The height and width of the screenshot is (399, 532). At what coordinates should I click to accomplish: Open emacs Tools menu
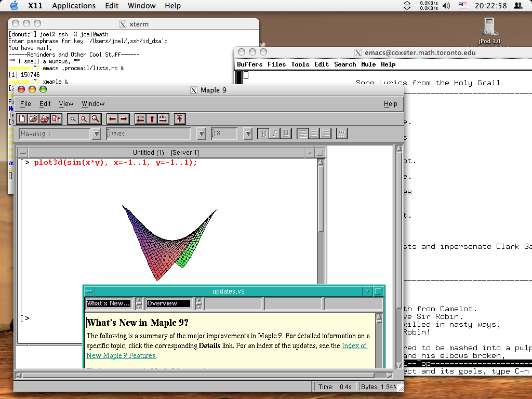pyautogui.click(x=300, y=64)
